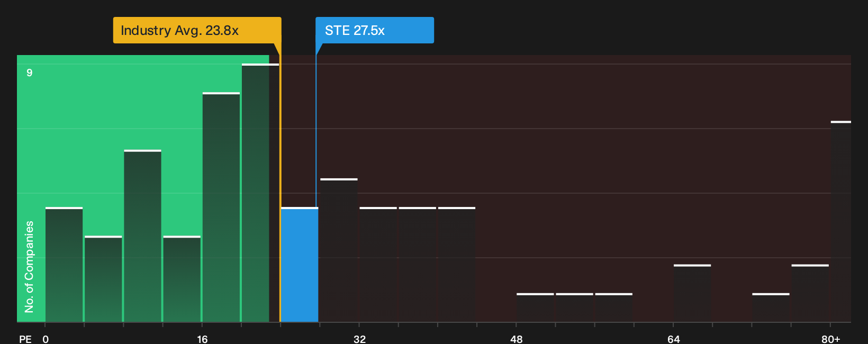Click the tallest green bar reaching 9
The image size is (868, 344).
(260, 193)
